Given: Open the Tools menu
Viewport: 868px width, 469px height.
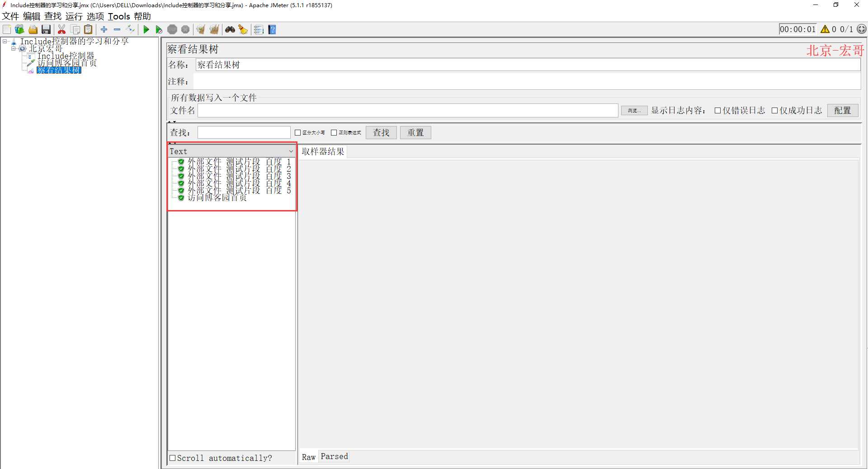Looking at the screenshot, I should (x=119, y=16).
